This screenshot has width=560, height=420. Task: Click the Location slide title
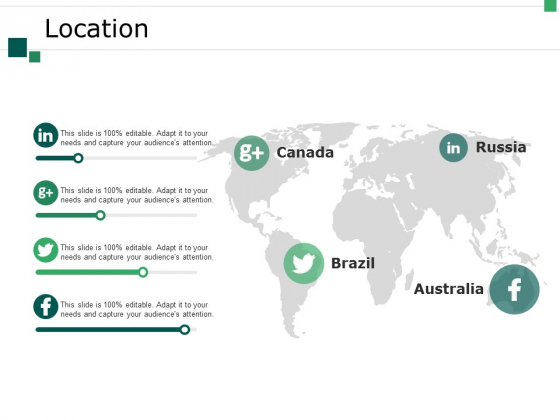pos(96,29)
